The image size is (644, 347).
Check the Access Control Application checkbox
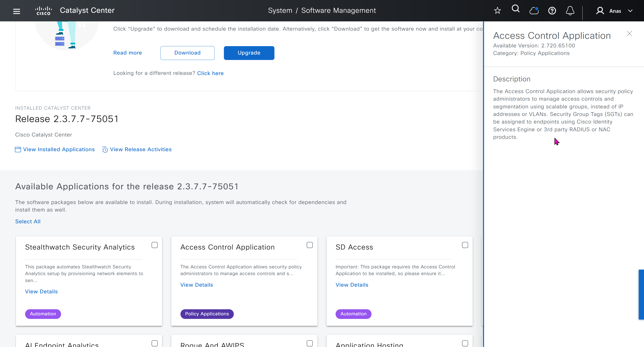(x=309, y=245)
